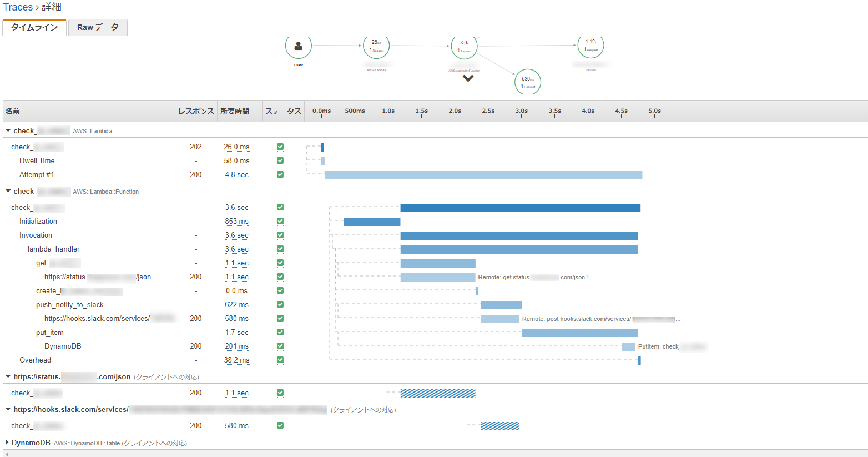Viewport: 868px width, 457px height.
Task: Switch to the Raw データ tab
Action: click(98, 27)
